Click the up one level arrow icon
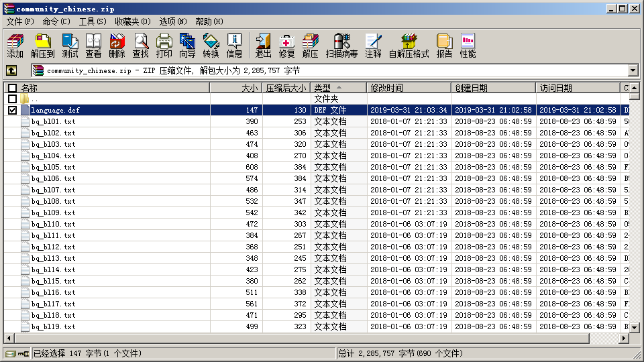Image resolution: width=644 pixels, height=362 pixels. pyautogui.click(x=11, y=70)
